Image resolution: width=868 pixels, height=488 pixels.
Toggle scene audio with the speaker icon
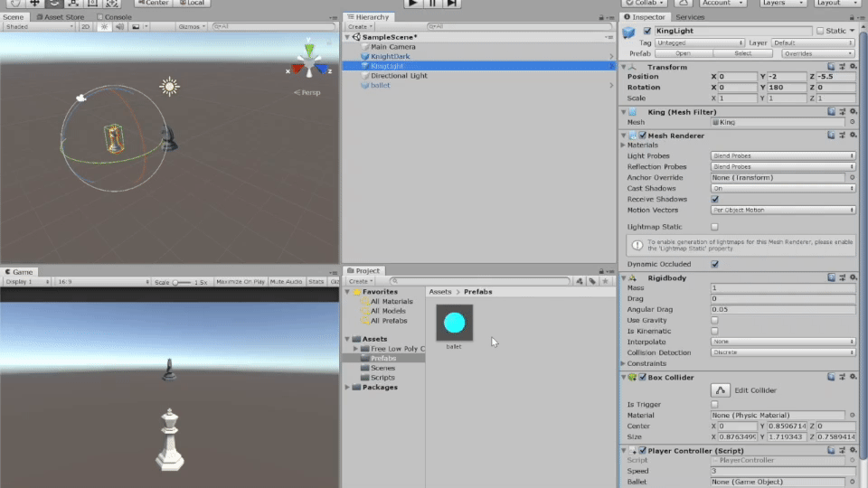tap(119, 27)
